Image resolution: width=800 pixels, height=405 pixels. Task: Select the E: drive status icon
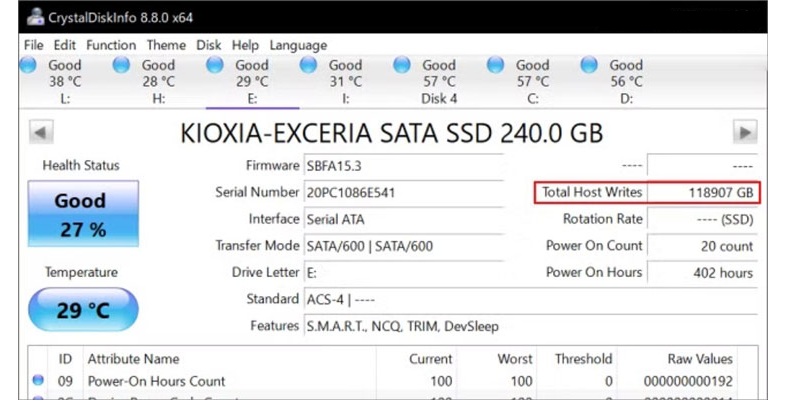(215, 65)
